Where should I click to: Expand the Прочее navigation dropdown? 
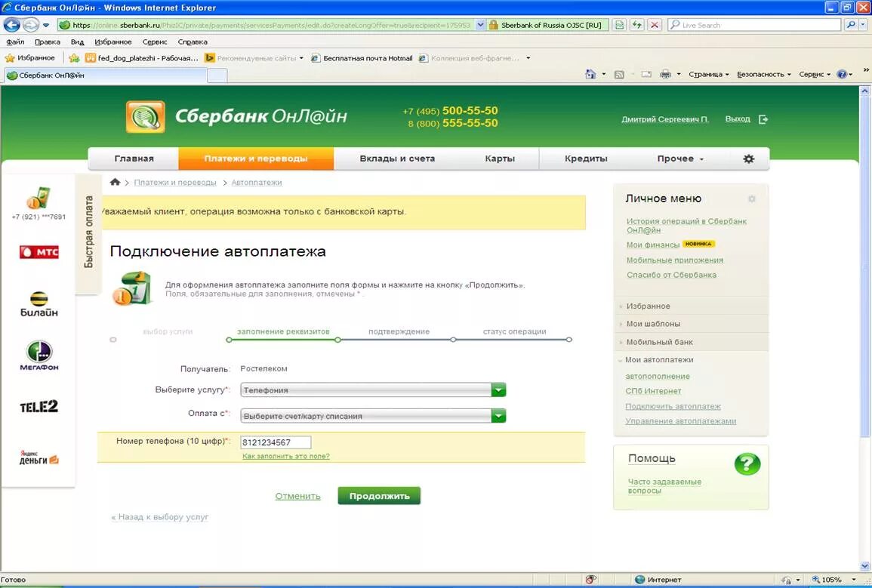pyautogui.click(x=680, y=159)
